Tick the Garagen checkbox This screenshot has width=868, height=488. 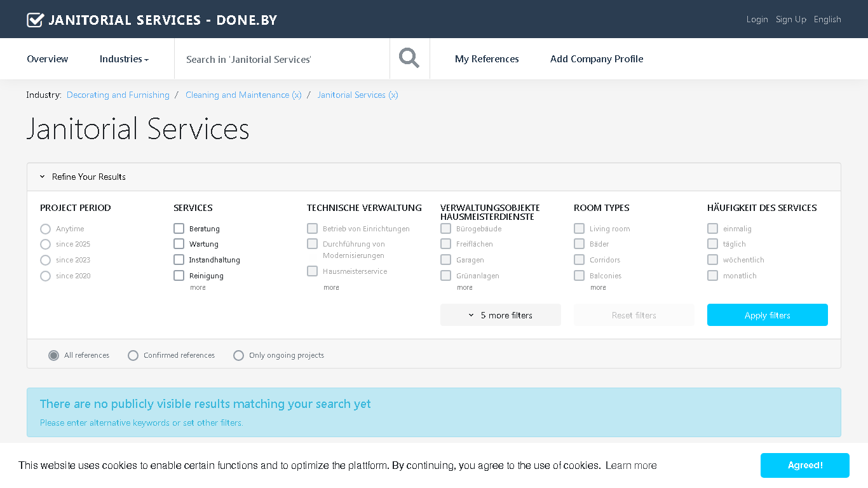[x=445, y=259]
